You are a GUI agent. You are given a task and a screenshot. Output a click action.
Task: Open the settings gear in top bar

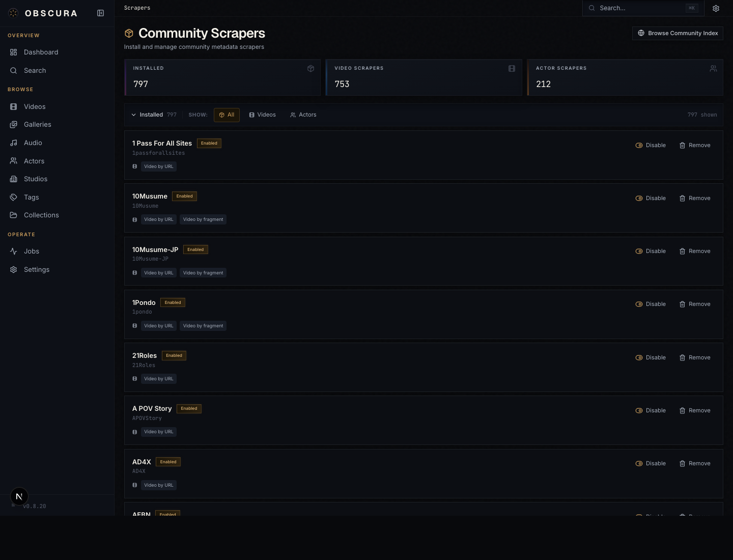716,8
